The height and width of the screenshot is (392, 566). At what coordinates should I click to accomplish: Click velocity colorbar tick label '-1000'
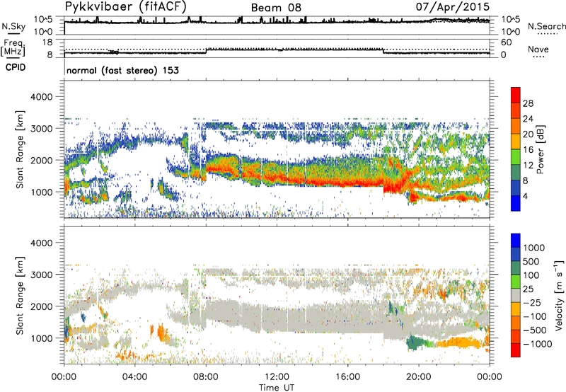click(x=538, y=344)
